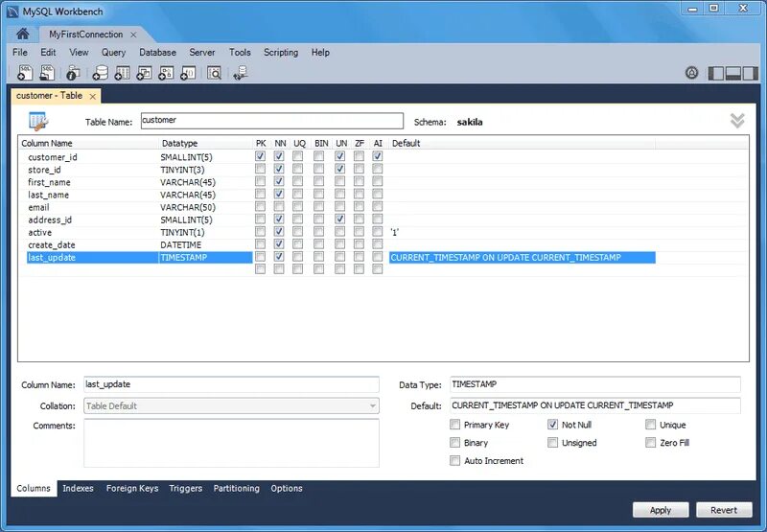This screenshot has height=532, width=767.
Task: Open the Collation dropdown
Action: click(x=231, y=405)
